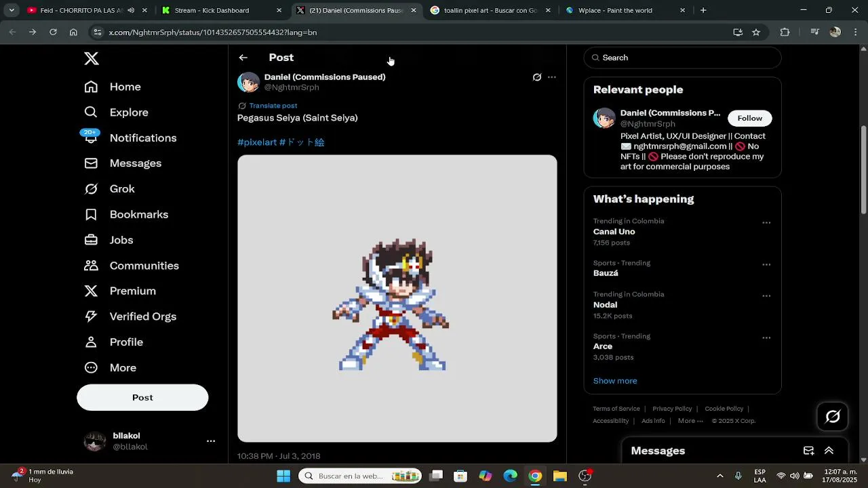Open Jobs from the sidebar
Screen dimensions: 868x488
pyautogui.click(x=108, y=240)
